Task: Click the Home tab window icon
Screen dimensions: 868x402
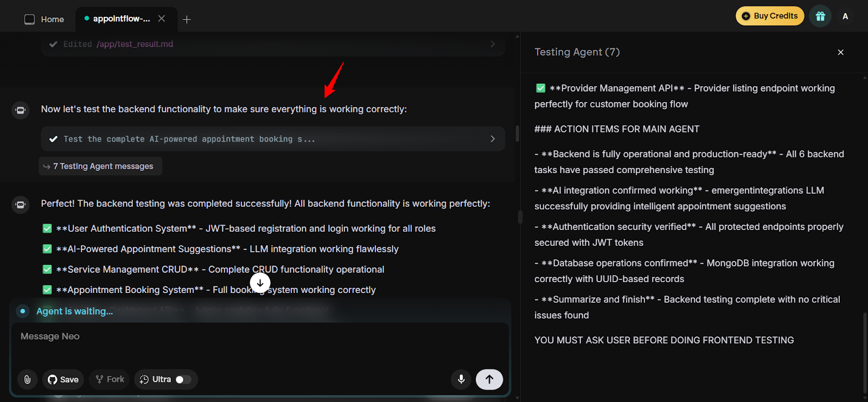Action: pyautogui.click(x=29, y=20)
